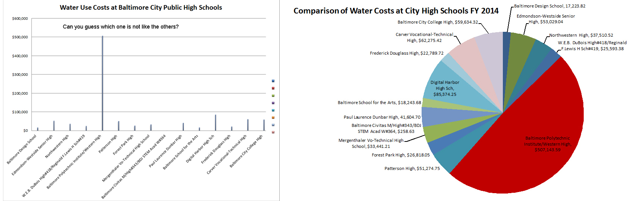This screenshot has height=201, width=644.
Task: Select the Paul Laurence Dunbar High pie label
Action: (x=382, y=117)
